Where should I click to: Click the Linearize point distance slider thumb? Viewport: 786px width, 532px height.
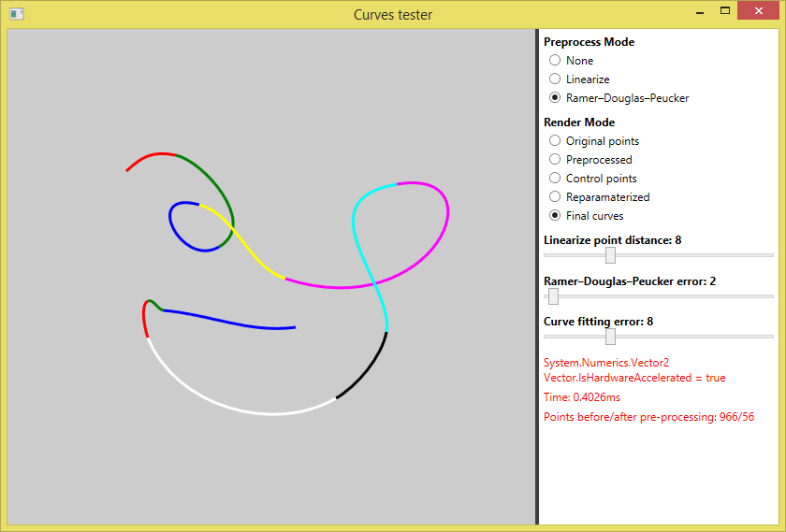coord(610,255)
